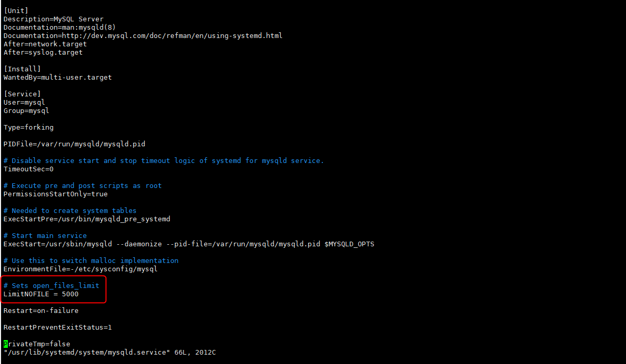
Task: Click the [Install] section header
Action: click(22, 69)
